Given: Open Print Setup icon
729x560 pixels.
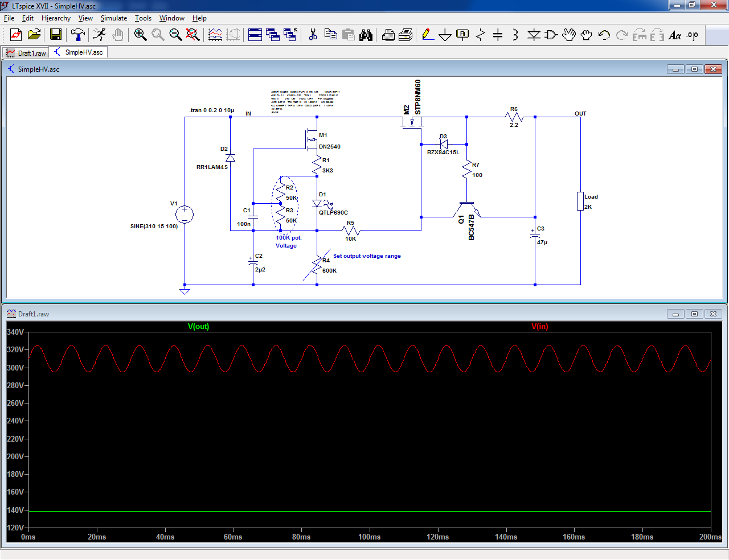Looking at the screenshot, I should 406,35.
